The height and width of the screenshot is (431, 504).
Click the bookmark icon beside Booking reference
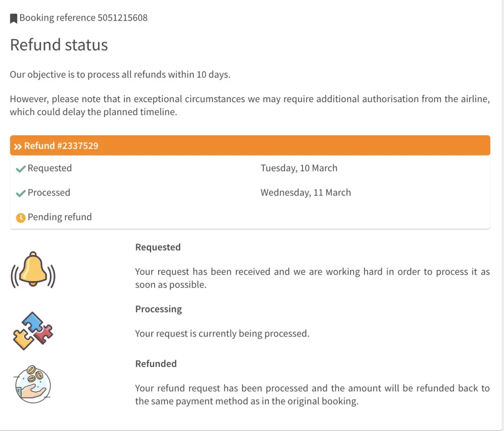coord(14,19)
